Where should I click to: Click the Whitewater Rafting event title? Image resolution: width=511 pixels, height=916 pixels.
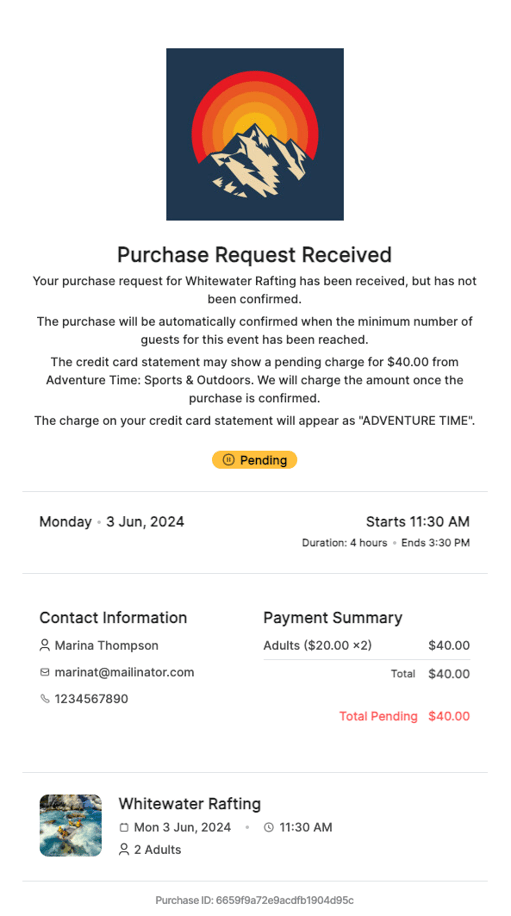click(x=190, y=804)
